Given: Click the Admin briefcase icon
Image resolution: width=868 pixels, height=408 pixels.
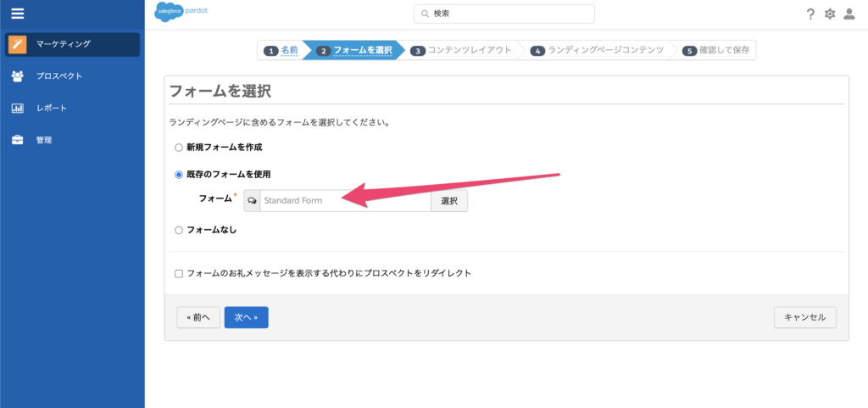Looking at the screenshot, I should [x=17, y=140].
